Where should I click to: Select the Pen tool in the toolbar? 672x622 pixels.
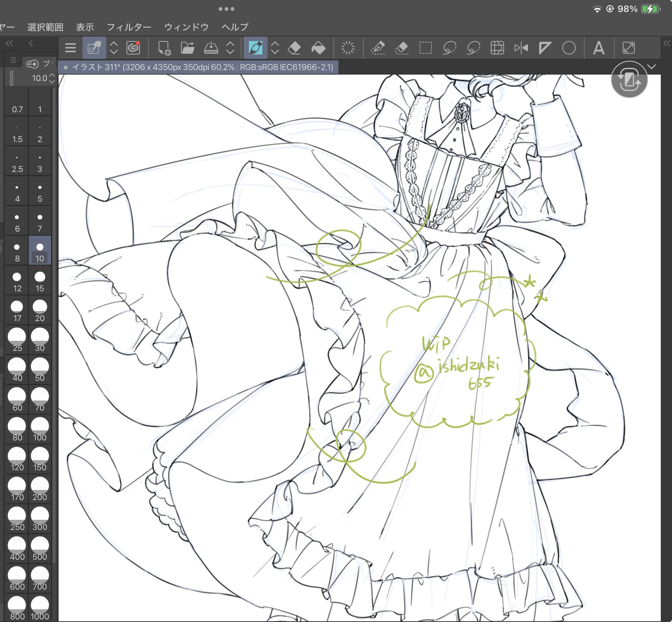(x=255, y=48)
